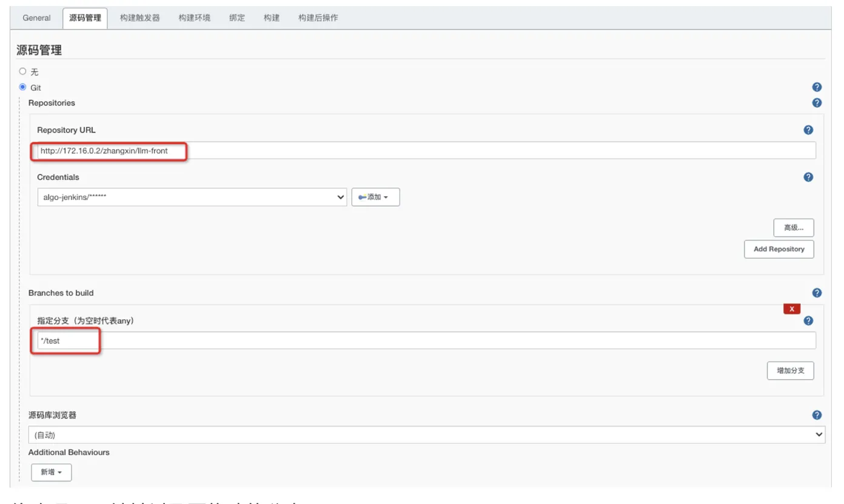Open help for Branches to build
The image size is (844, 504).
[x=817, y=293]
